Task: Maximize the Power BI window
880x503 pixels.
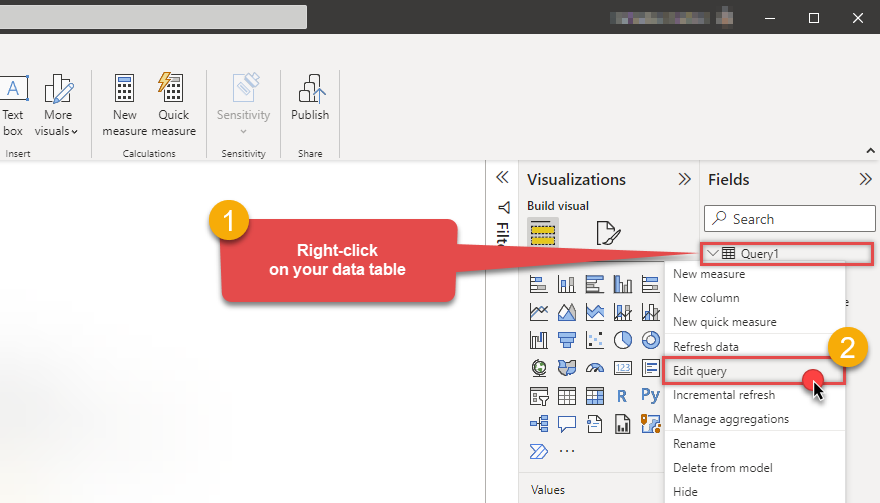Action: 814,18
